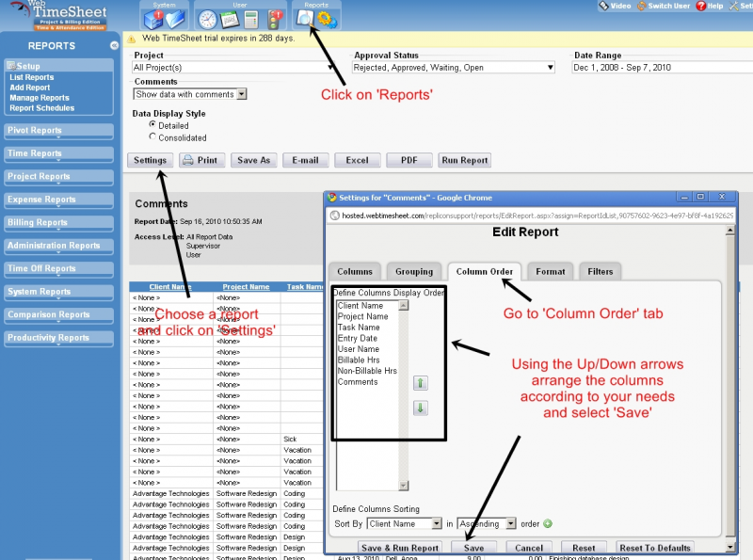Sort by Client Name column header
The height and width of the screenshot is (560, 753).
[170, 287]
